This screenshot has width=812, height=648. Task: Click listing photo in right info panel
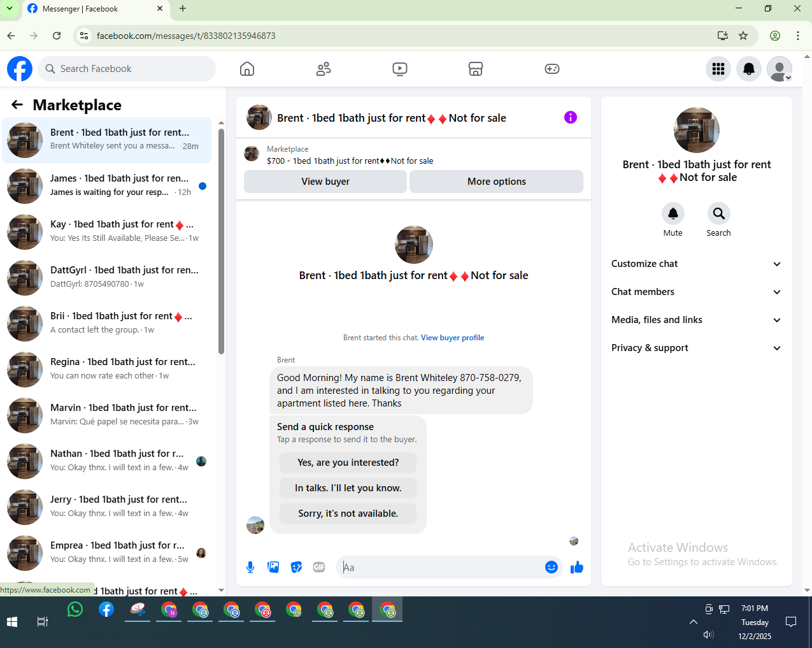(x=697, y=130)
